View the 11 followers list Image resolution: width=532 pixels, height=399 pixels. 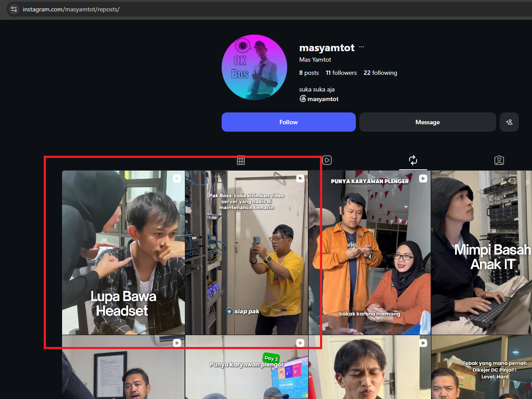point(341,73)
